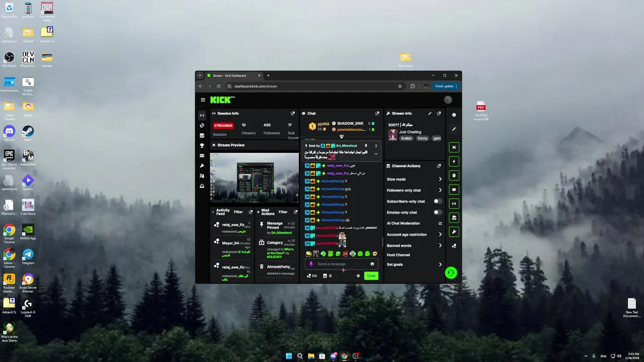Open Steam desktop shortcut
Screen dimensions: 644x362
point(28,133)
